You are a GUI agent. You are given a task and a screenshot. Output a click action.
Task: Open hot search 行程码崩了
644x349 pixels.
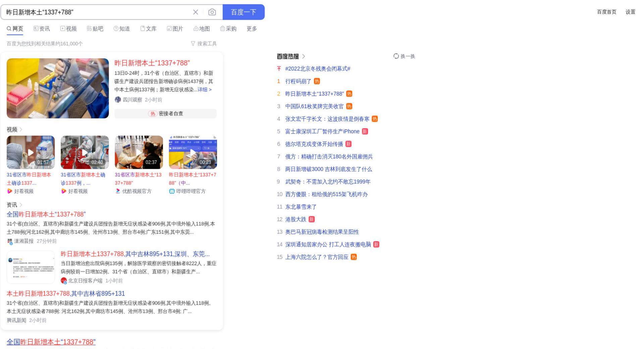click(298, 81)
